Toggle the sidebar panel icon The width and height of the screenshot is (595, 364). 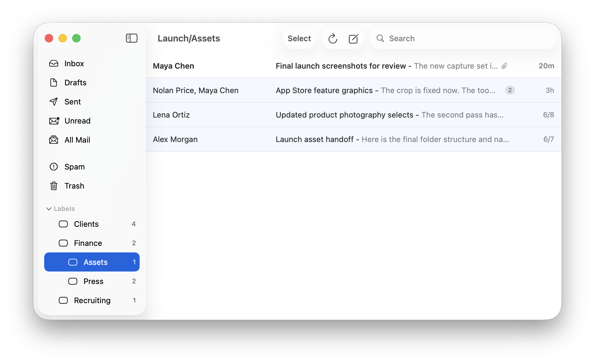[x=132, y=38]
